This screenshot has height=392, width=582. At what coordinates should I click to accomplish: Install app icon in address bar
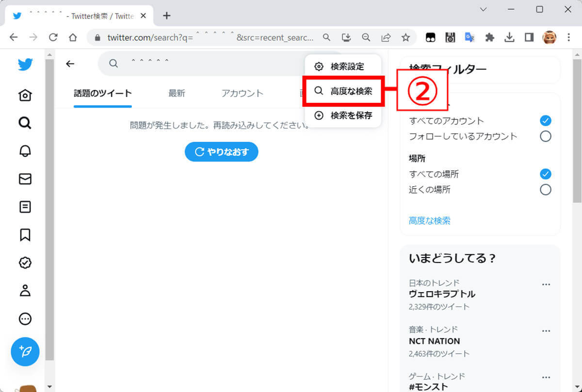tap(346, 37)
